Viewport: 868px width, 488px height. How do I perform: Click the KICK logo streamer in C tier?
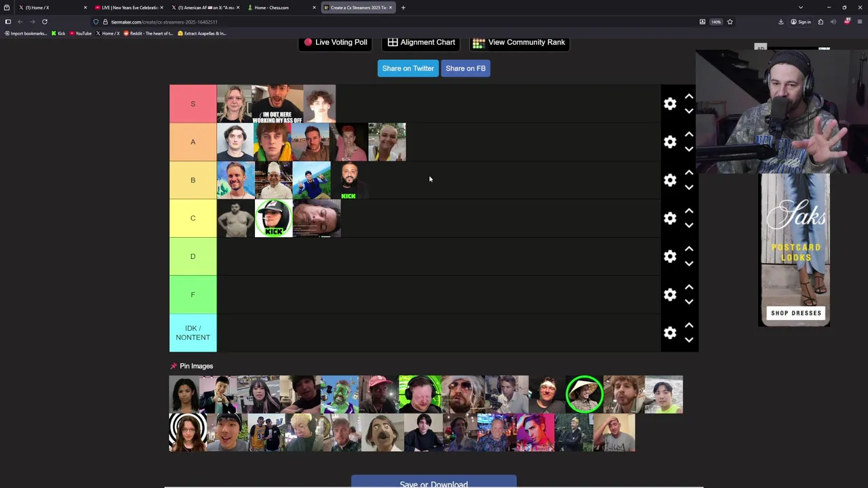coord(273,218)
